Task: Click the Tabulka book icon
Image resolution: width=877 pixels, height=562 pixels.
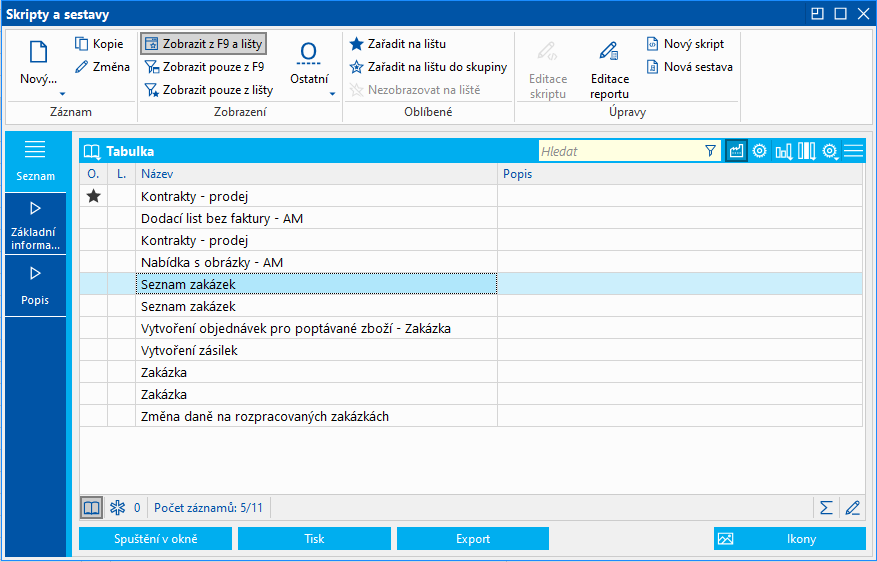Action: coord(92,152)
